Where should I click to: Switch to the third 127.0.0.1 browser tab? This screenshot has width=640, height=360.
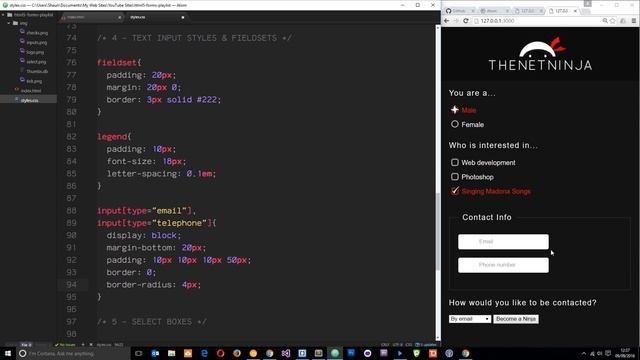coord(529,11)
